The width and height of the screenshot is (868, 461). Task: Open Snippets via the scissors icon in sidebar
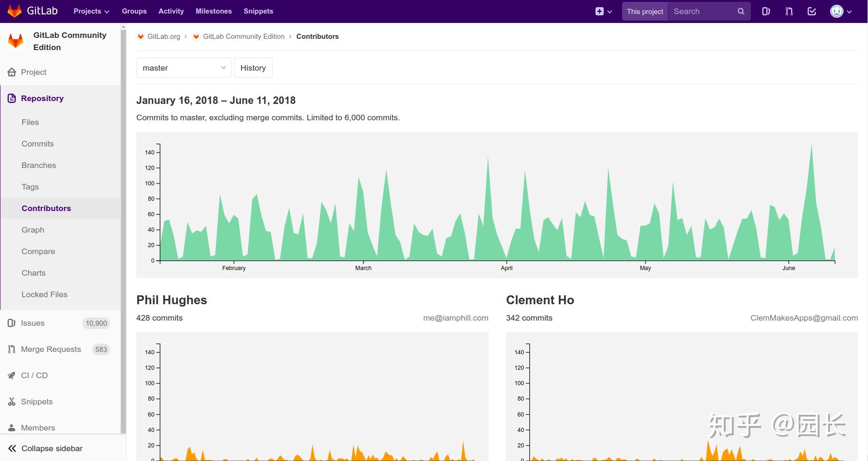pos(12,402)
